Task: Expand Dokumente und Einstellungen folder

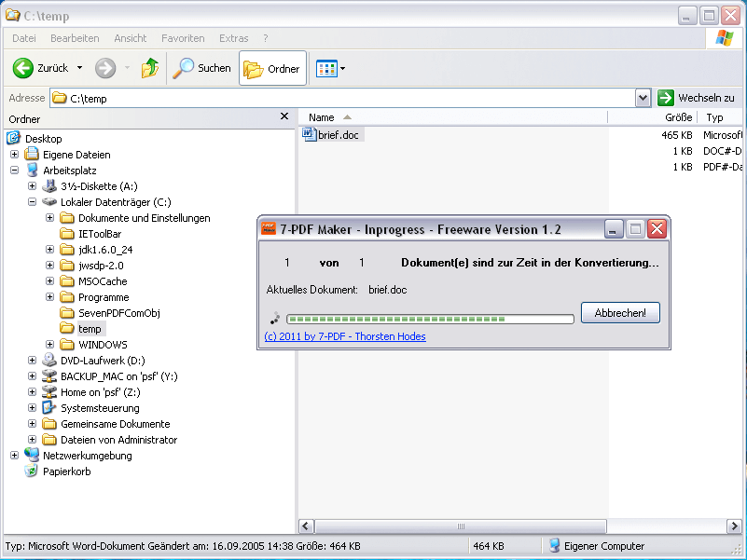Action: 49,218
